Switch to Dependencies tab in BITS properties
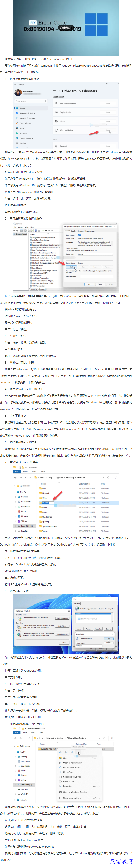Image resolution: width=135 pixels, height=868 pixels. 90,231
